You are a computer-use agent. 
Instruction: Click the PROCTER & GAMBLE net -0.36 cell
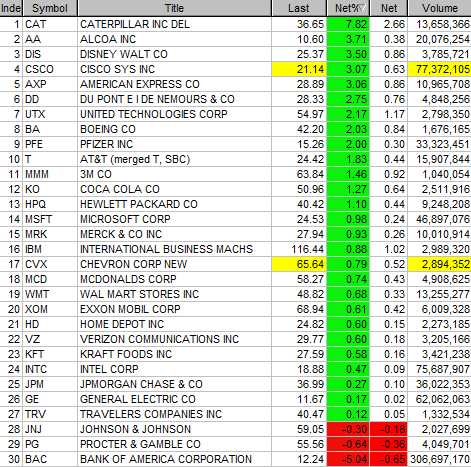(389, 444)
